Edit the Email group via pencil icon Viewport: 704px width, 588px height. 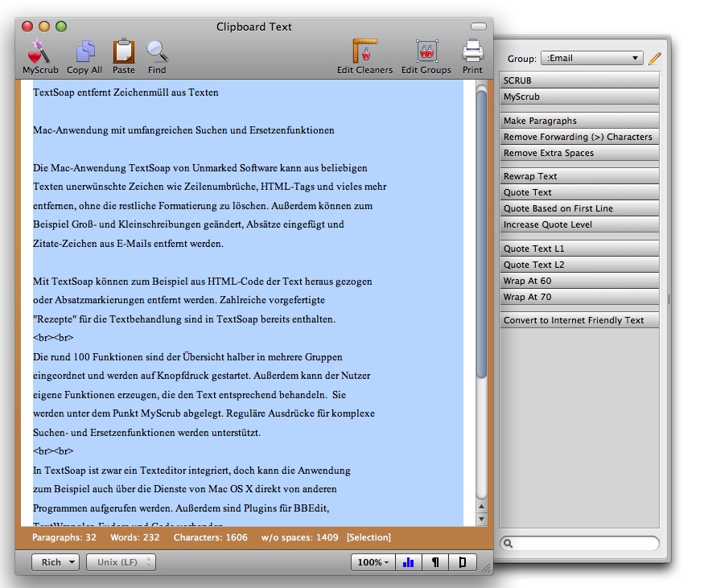[x=653, y=58]
